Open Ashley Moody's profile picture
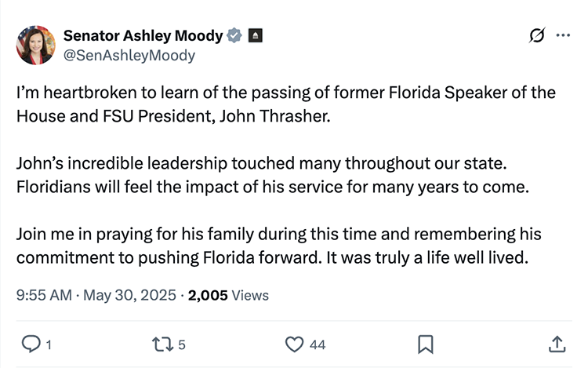 point(36,45)
